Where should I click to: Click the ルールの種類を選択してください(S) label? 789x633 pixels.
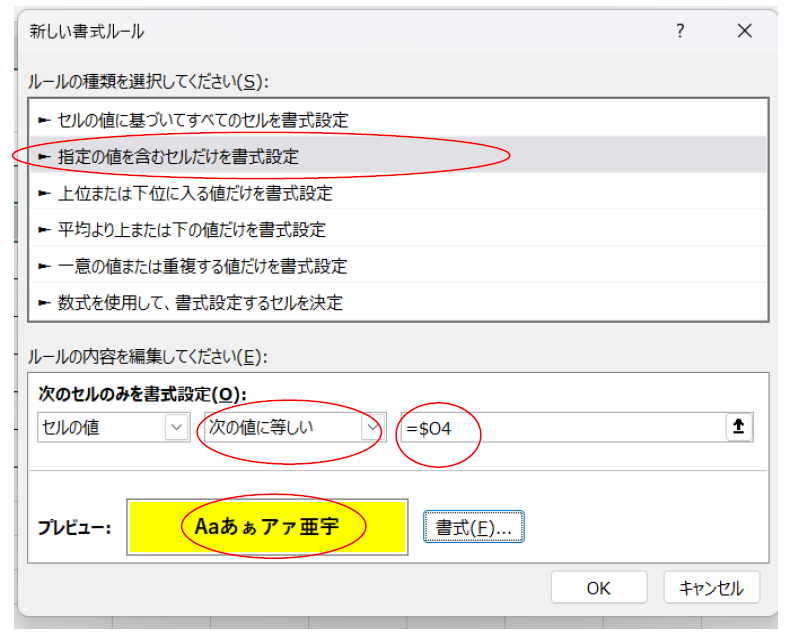(x=148, y=81)
